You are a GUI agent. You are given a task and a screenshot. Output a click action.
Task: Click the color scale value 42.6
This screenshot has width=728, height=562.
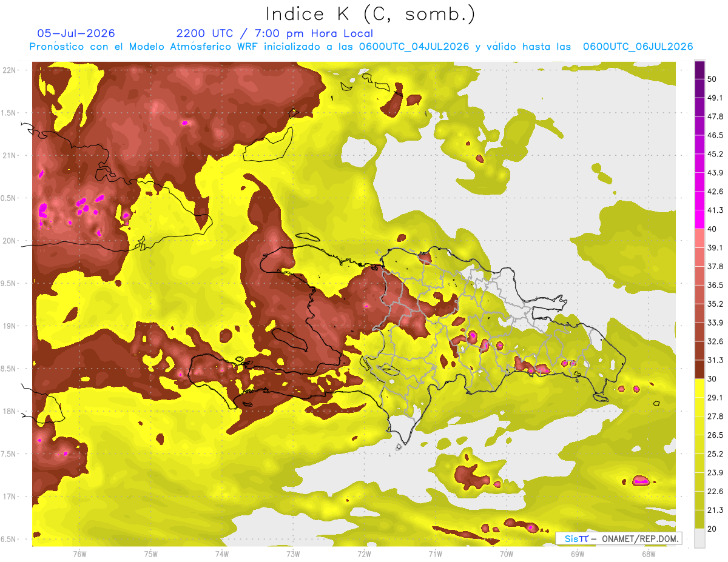715,192
